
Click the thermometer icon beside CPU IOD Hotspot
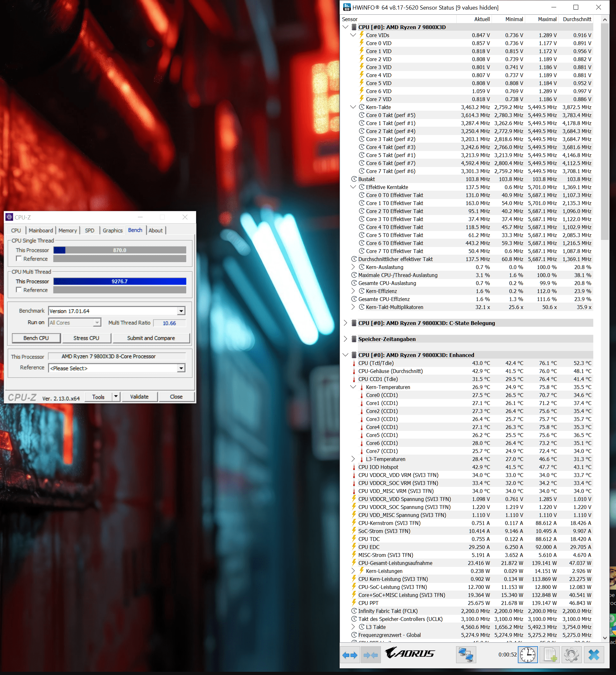point(354,467)
